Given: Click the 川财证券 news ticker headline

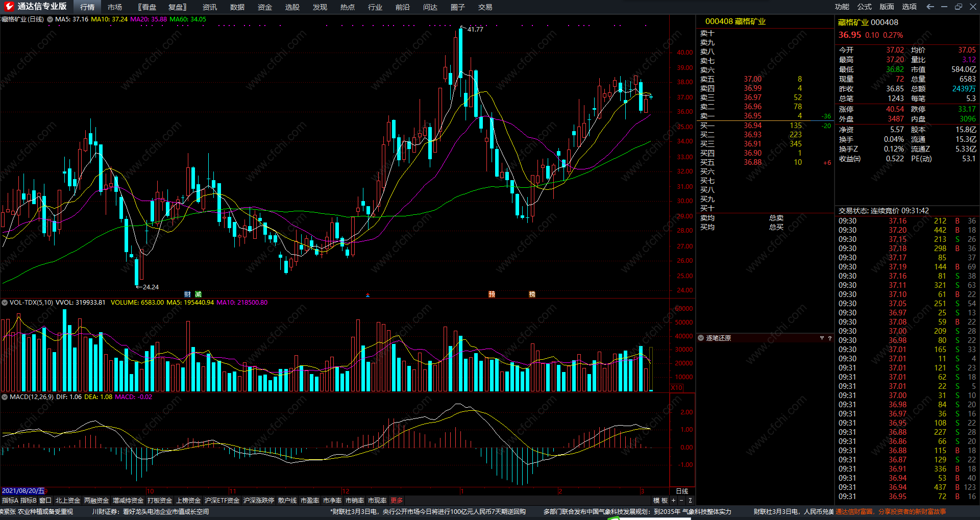Looking at the screenshot, I should [x=151, y=511].
